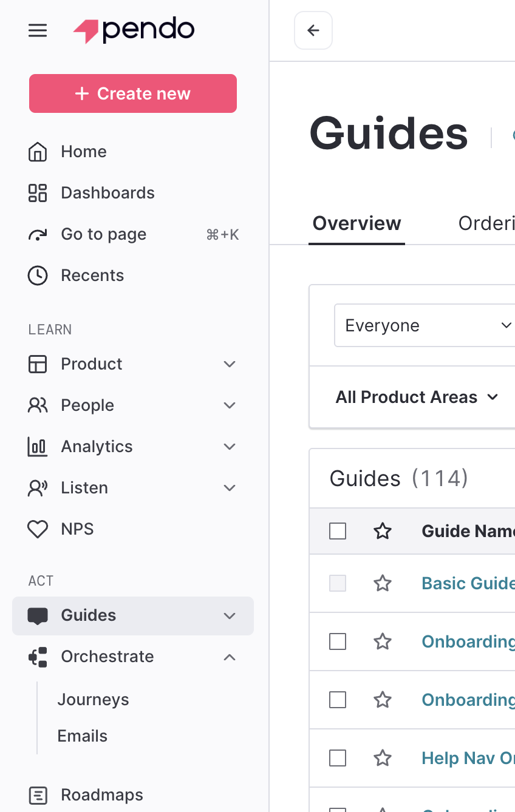Select Journeys under Orchestrate
515x812 pixels.
coord(93,700)
